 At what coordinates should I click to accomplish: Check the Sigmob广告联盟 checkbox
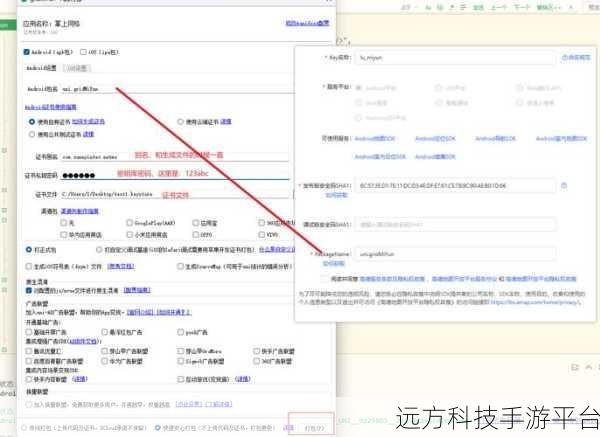point(180,361)
